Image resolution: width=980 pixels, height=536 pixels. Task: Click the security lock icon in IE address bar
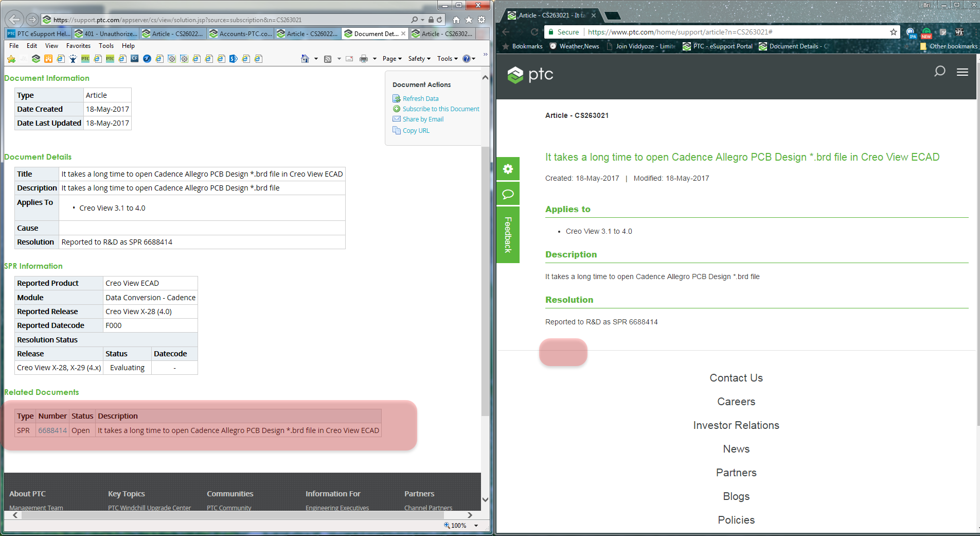431,20
